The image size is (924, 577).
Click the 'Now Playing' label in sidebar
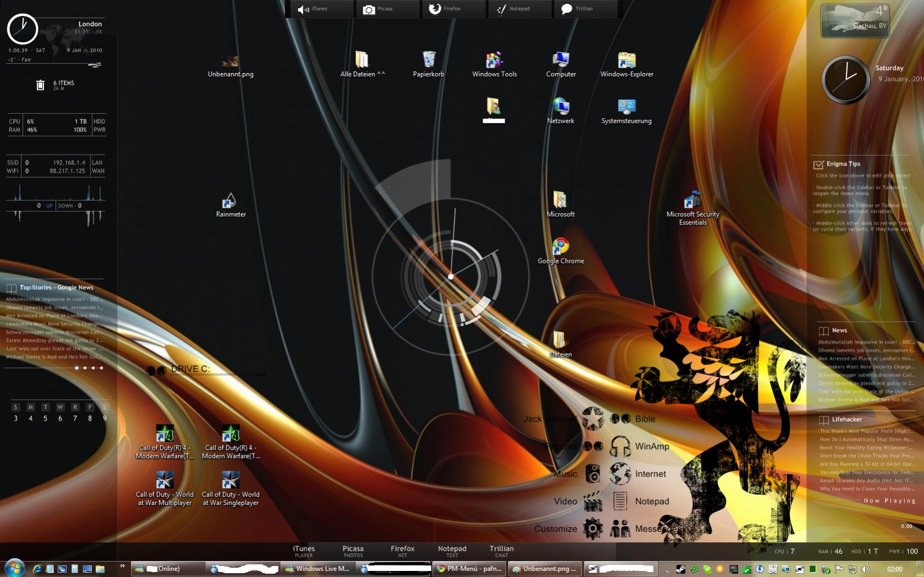889,501
